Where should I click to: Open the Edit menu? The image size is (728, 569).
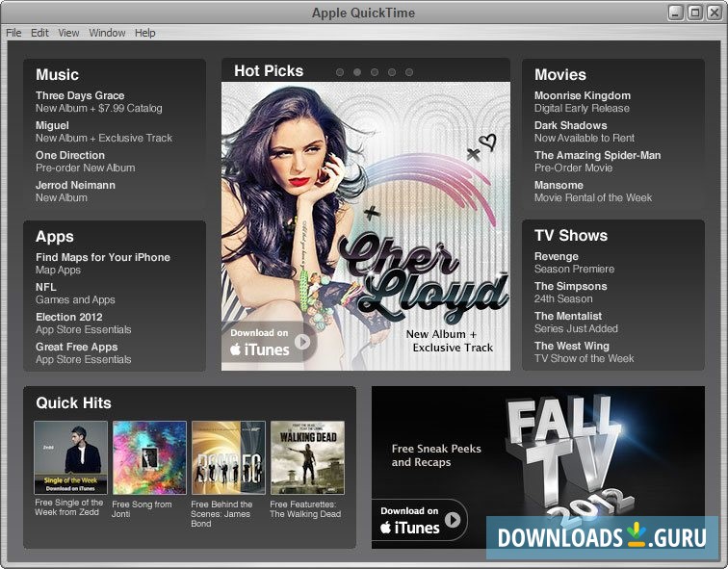click(x=39, y=33)
